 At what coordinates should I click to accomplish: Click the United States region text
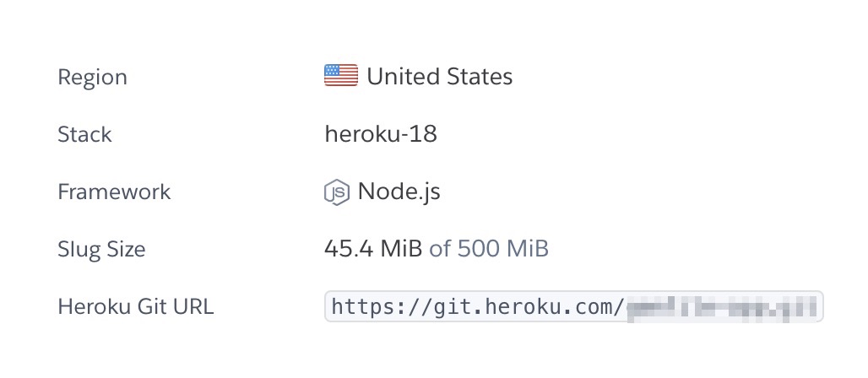click(x=439, y=77)
